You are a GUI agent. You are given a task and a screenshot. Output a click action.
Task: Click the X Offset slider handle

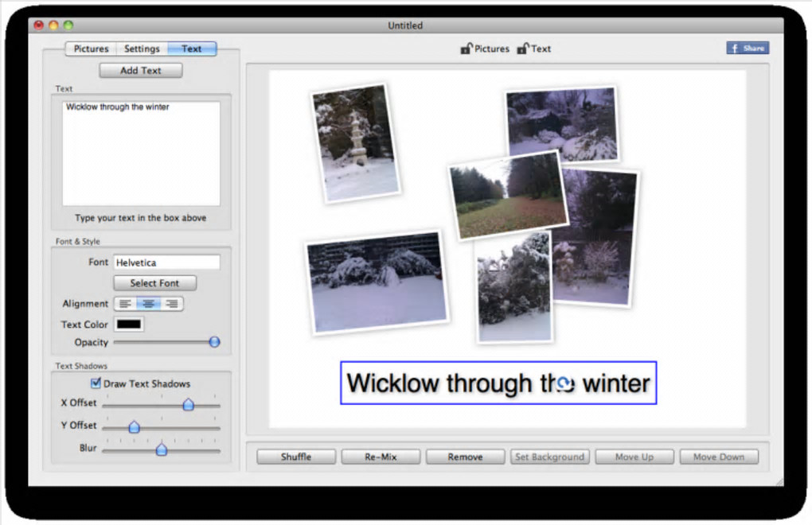tap(189, 404)
